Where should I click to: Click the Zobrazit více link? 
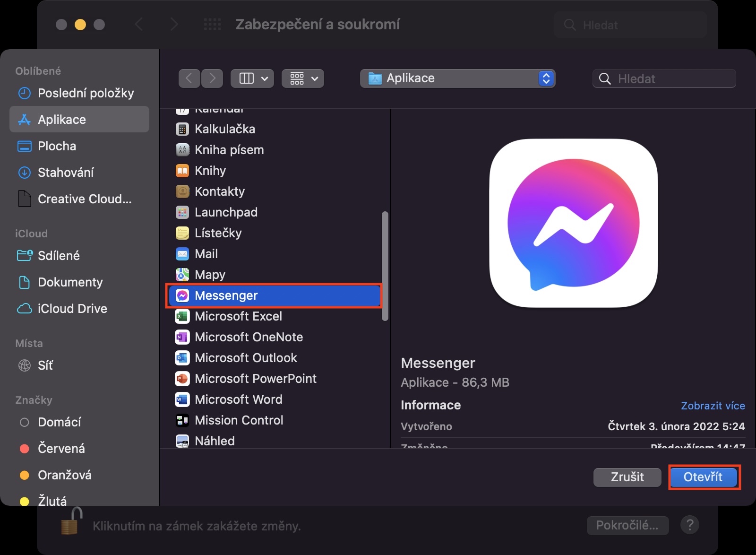[x=713, y=406]
